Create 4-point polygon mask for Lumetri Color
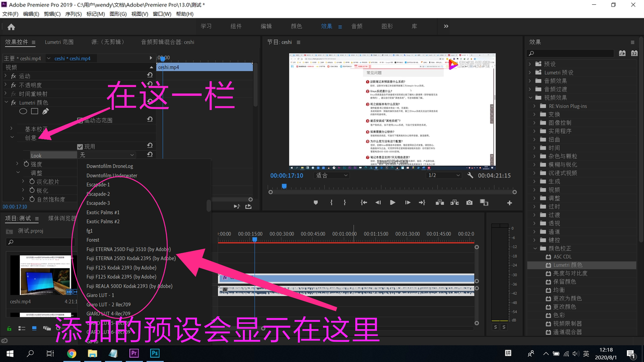The height and width of the screenshot is (362, 644). (34, 112)
